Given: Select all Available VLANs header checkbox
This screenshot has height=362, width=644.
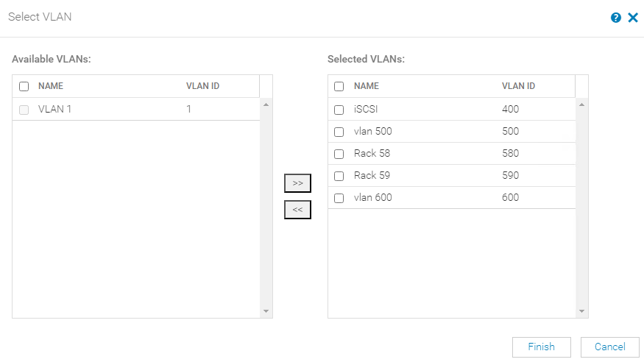Looking at the screenshot, I should tap(24, 86).
